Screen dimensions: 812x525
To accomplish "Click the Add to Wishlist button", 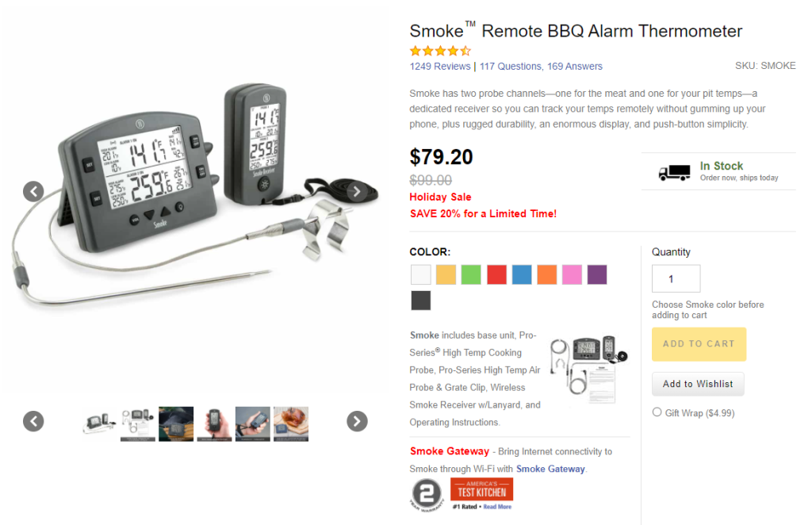I will [698, 384].
